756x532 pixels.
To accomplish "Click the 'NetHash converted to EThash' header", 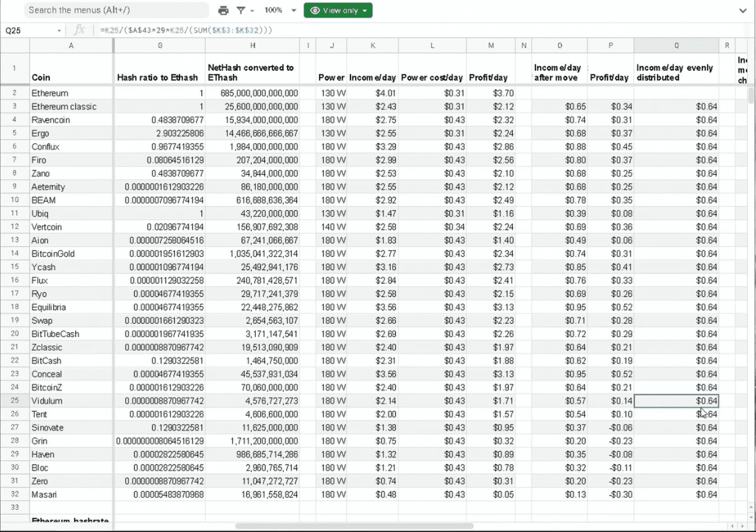I will [x=252, y=69].
